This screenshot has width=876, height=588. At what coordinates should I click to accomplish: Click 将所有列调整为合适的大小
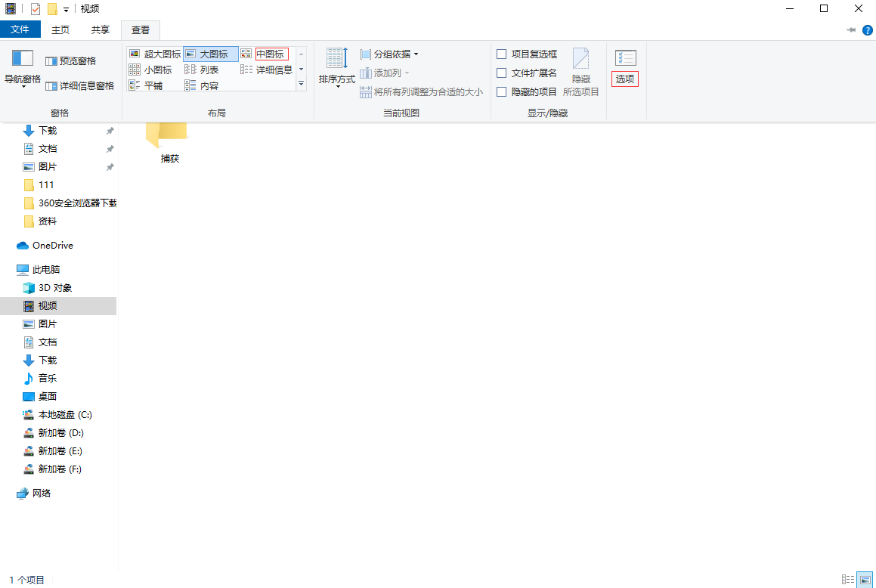coord(421,92)
